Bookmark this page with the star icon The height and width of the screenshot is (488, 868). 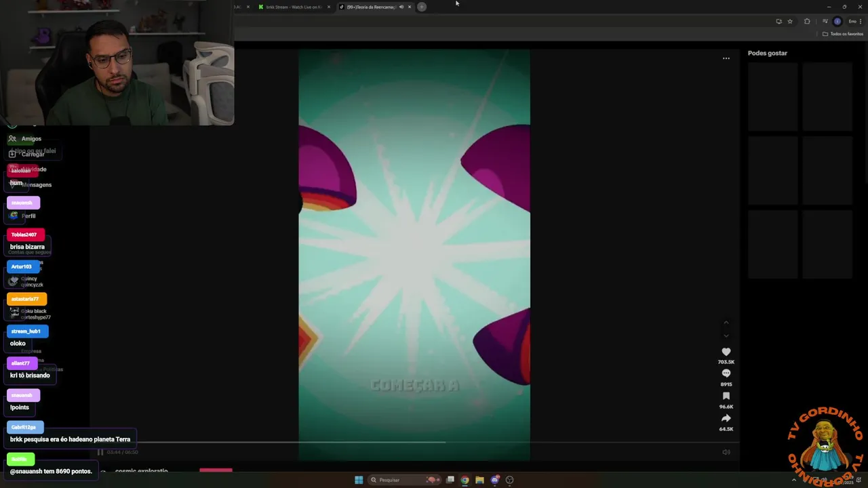pos(790,21)
